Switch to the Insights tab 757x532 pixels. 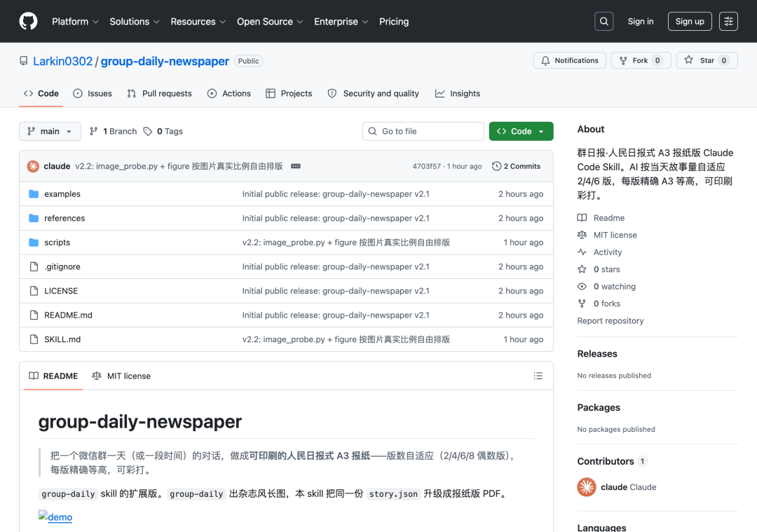[x=457, y=94]
